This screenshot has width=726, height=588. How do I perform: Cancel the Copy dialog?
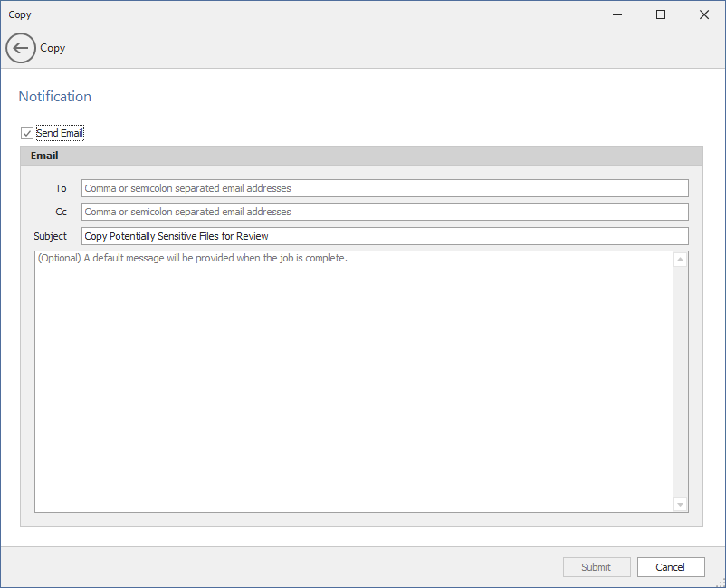[671, 567]
